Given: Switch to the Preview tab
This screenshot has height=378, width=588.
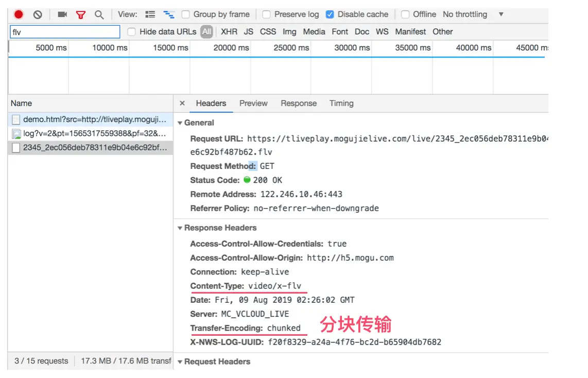Looking at the screenshot, I should [x=253, y=104].
